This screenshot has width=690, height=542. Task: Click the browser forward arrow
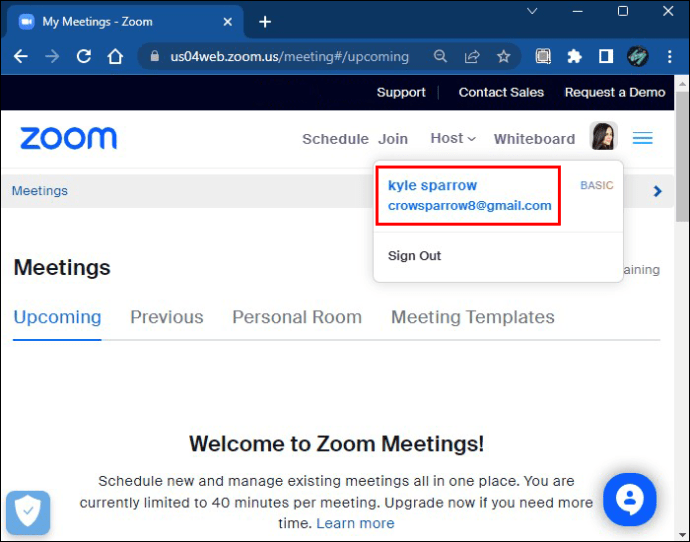tap(52, 56)
